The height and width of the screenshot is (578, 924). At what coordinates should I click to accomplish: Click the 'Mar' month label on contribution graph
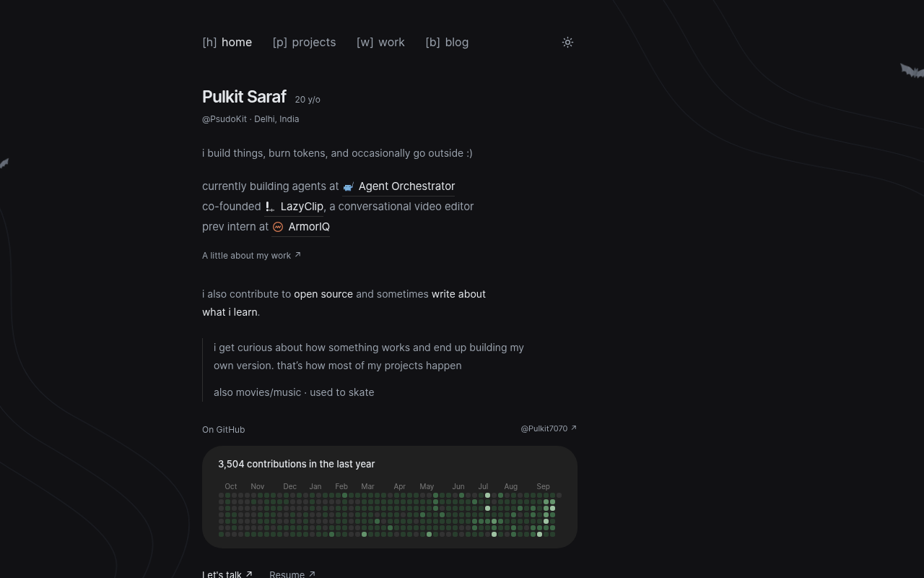click(x=367, y=486)
